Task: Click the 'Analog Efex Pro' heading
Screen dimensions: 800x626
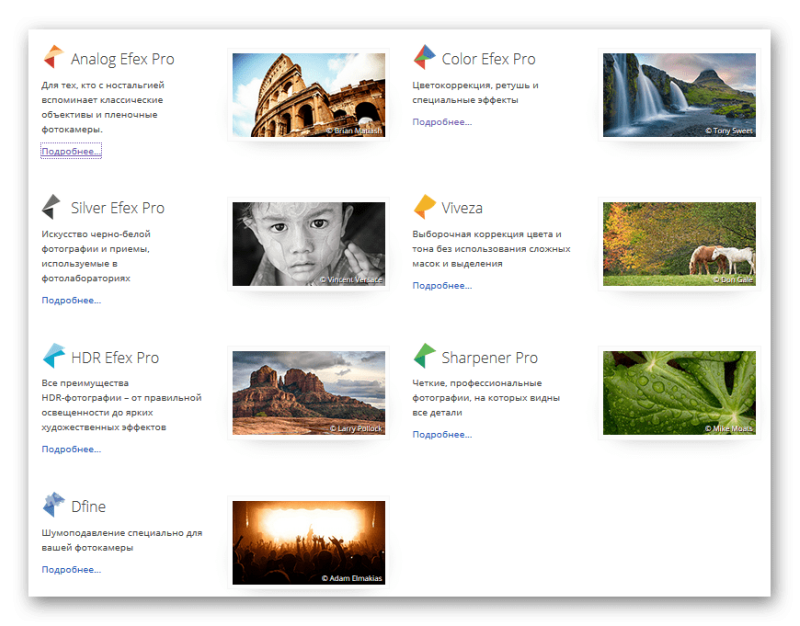Action: click(122, 59)
